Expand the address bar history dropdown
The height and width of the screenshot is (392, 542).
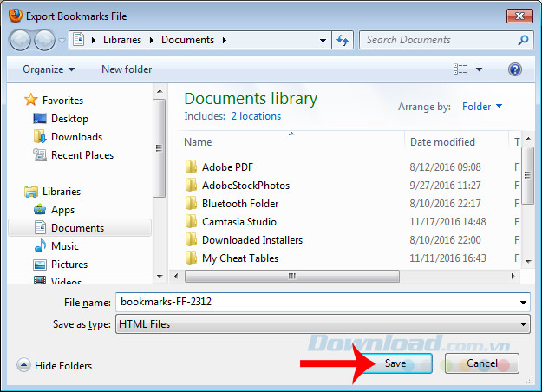323,40
